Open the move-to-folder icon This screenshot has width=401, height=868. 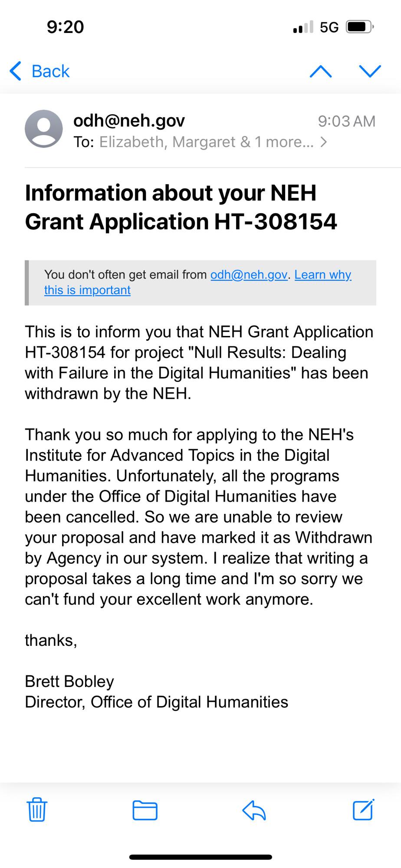tap(145, 810)
